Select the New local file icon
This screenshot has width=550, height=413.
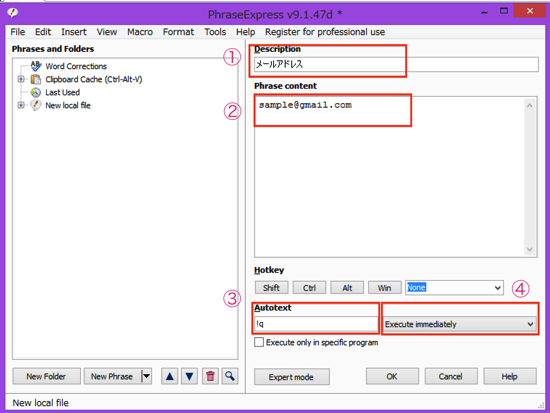click(x=36, y=105)
